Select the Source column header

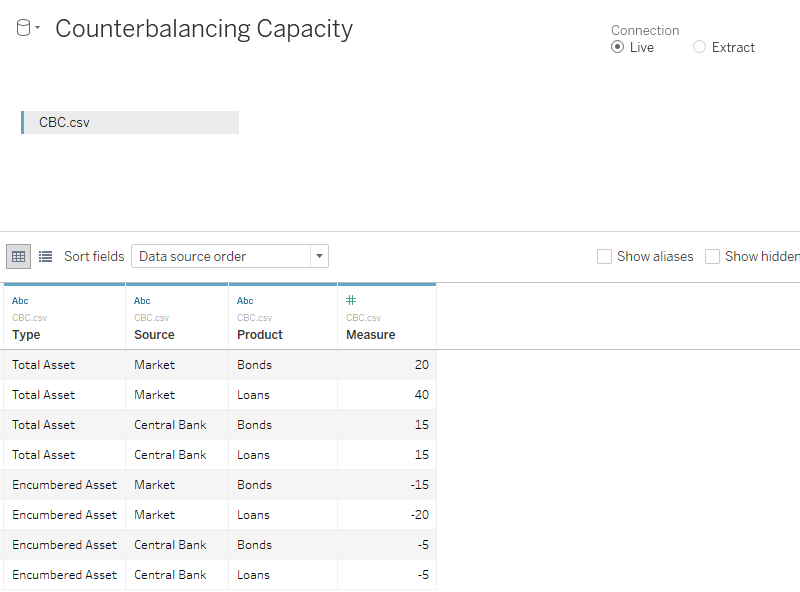click(x=154, y=335)
